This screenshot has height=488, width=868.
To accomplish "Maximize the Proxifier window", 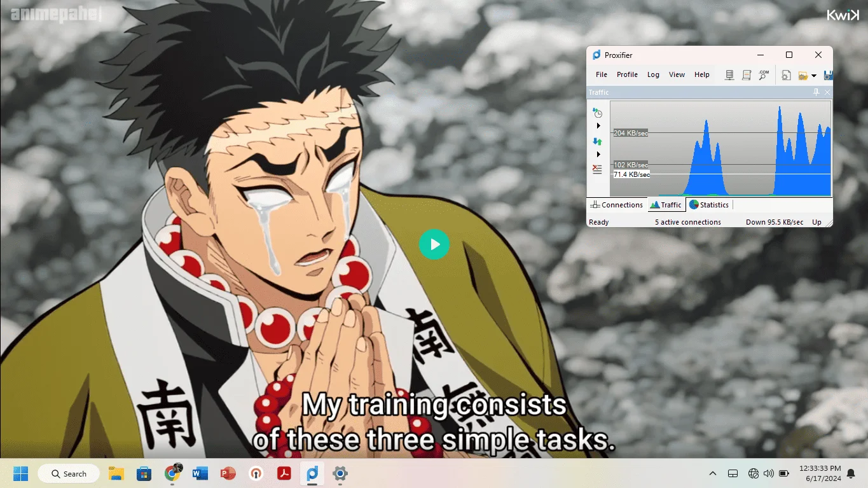I will 789,55.
